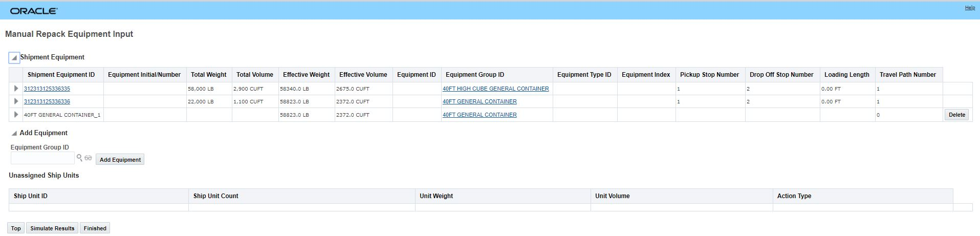This screenshot has width=980, height=236.
Task: Click the Ship Unit ID column header
Action: coord(31,196)
